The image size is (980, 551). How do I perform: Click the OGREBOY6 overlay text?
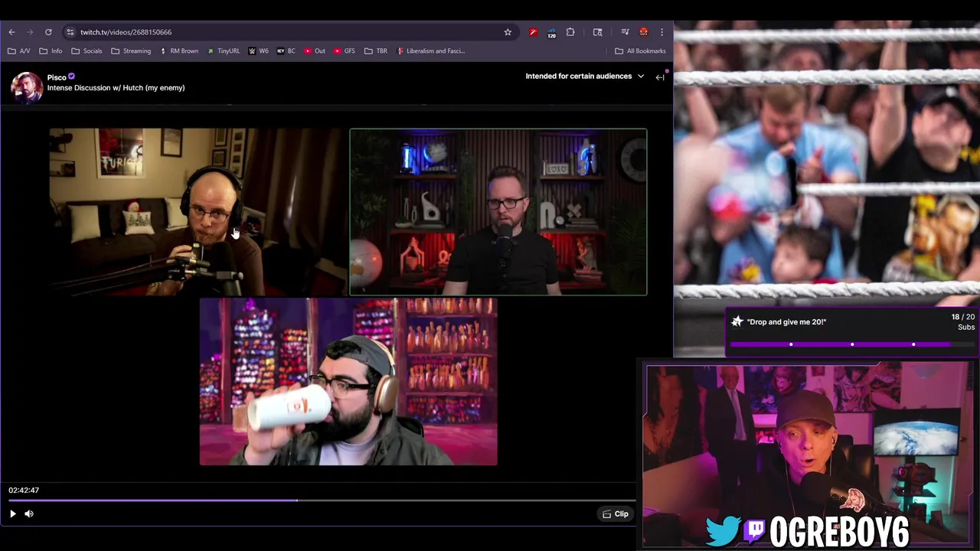coord(838,532)
